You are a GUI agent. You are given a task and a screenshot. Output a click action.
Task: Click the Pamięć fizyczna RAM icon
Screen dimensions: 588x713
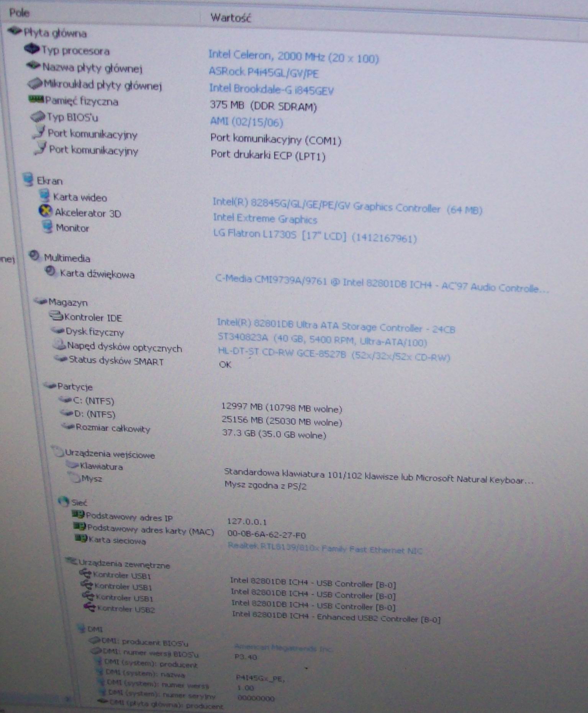tap(37, 100)
